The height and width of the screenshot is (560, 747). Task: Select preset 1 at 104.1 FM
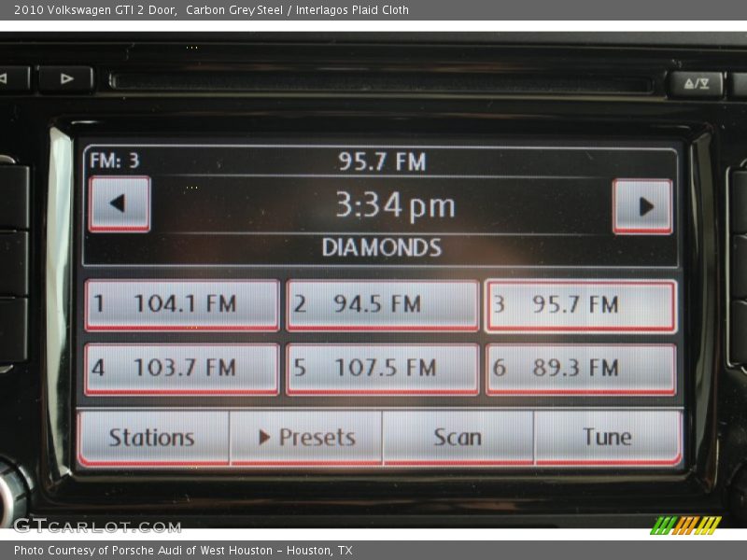click(x=182, y=304)
